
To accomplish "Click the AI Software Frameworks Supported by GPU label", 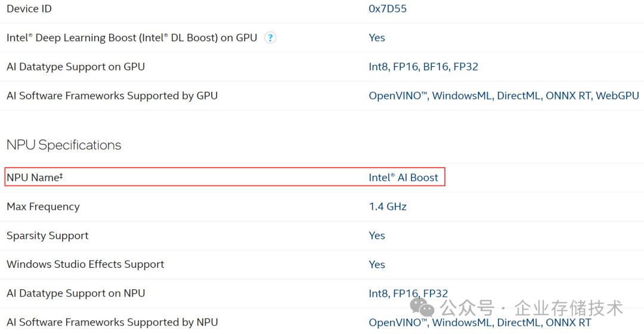I will tap(112, 95).
